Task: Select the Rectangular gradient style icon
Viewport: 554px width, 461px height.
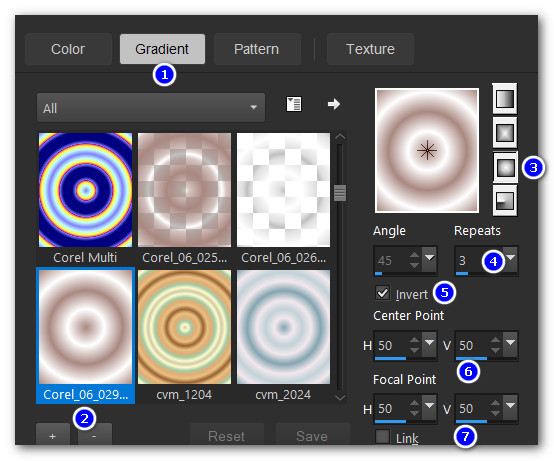Action: pos(505,132)
